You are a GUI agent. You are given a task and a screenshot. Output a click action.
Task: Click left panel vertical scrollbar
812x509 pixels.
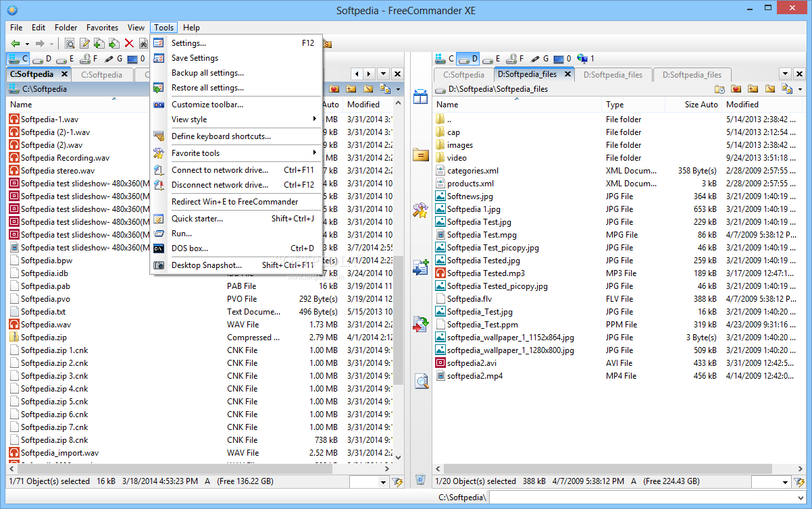[x=398, y=282]
